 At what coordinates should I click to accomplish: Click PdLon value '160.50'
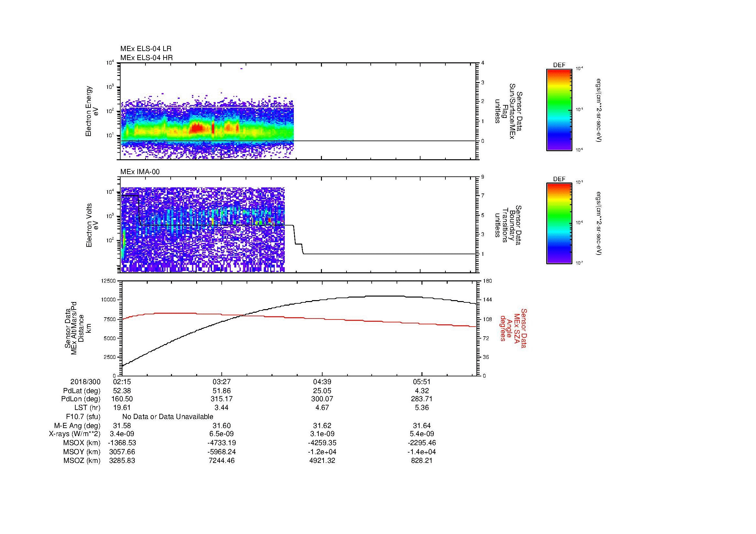tap(122, 399)
